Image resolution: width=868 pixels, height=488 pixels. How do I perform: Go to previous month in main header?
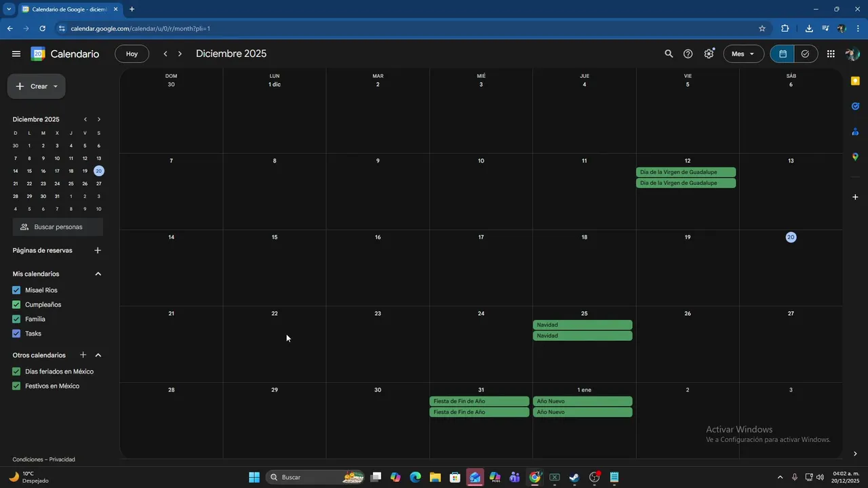click(x=165, y=54)
